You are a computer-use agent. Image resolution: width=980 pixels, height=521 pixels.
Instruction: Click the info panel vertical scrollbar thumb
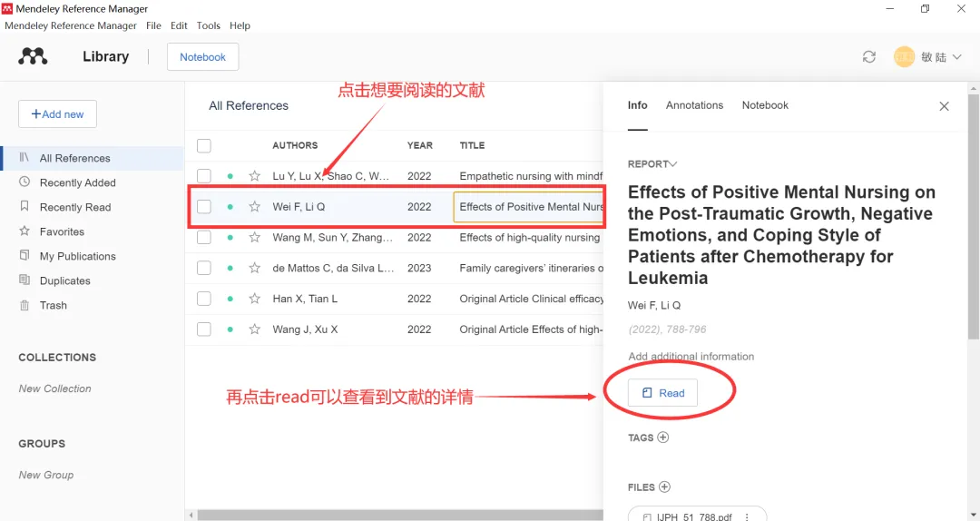(974, 216)
